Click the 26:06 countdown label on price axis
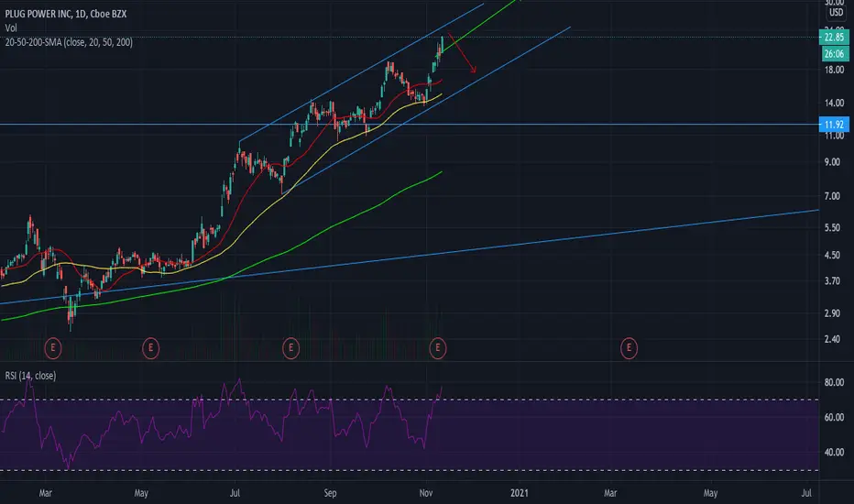Viewport: 854px width, 504px height. point(834,53)
